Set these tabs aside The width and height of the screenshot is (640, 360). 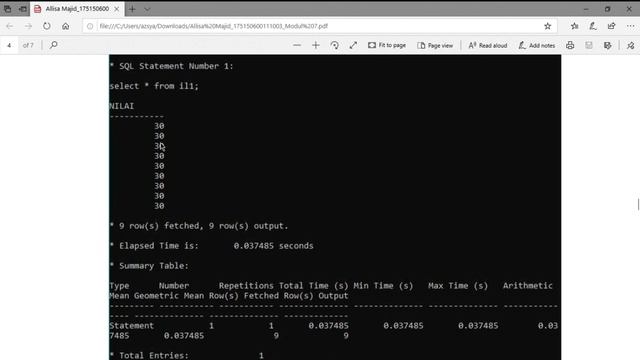(23, 9)
